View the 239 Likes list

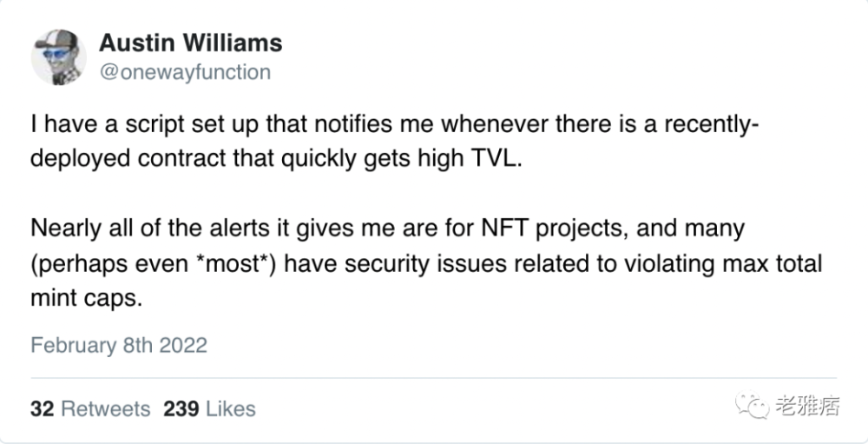point(209,408)
